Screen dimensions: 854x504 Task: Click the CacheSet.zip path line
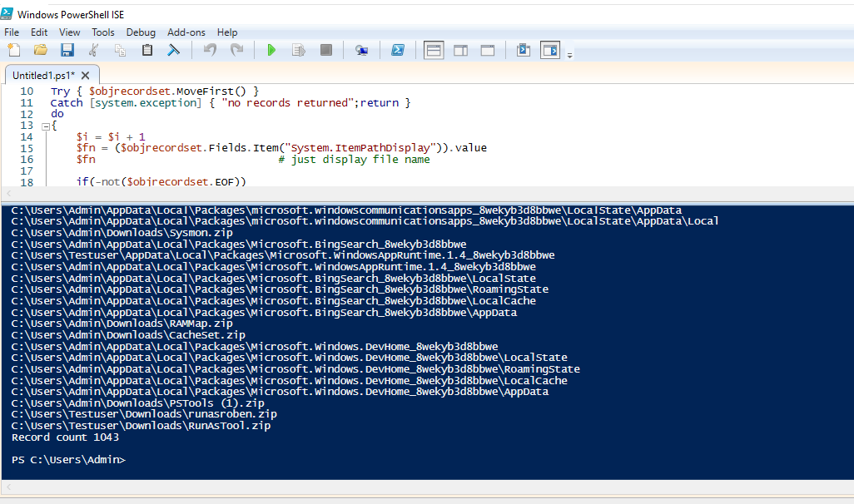click(128, 334)
